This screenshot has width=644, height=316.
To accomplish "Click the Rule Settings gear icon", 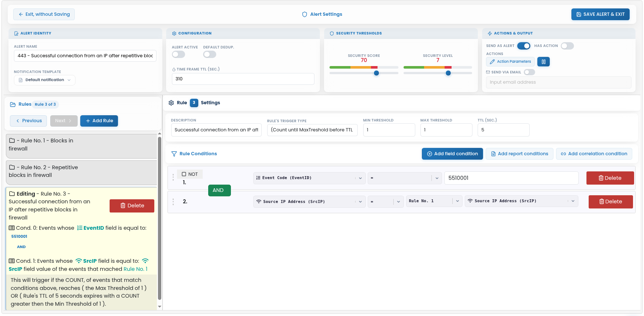I will (x=171, y=103).
